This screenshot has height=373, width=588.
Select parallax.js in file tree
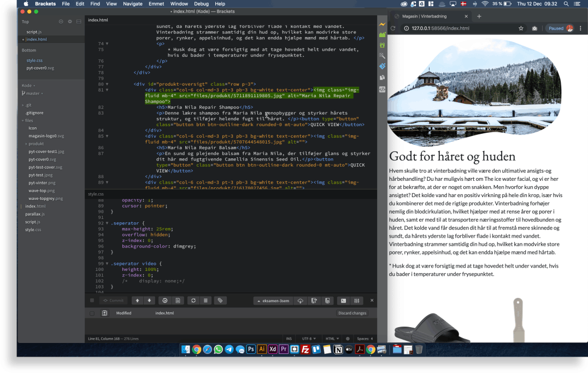coord(35,214)
